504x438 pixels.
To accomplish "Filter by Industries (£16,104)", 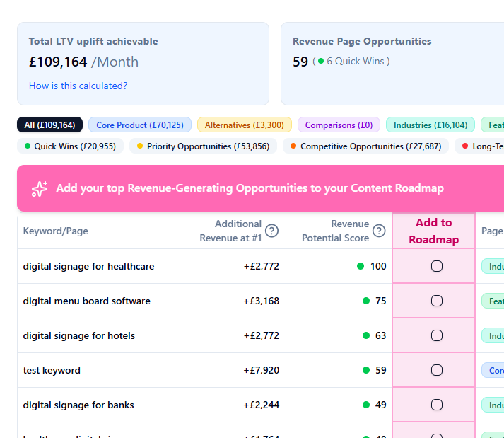I will coord(430,125).
